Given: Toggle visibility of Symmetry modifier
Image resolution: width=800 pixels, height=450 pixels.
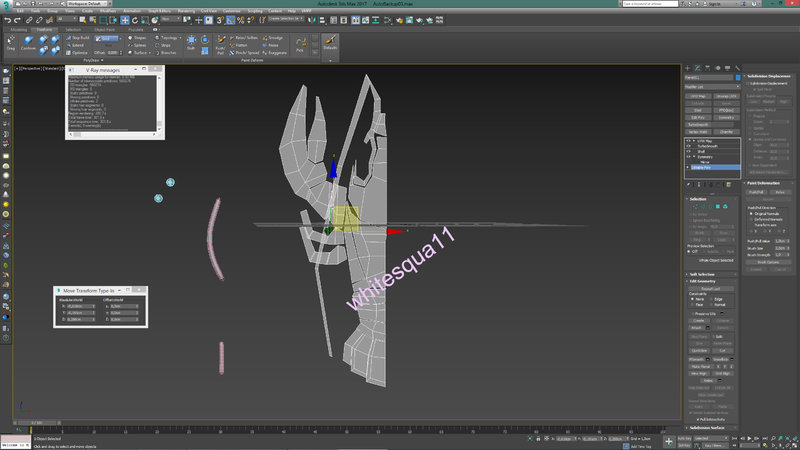Looking at the screenshot, I should pos(688,157).
